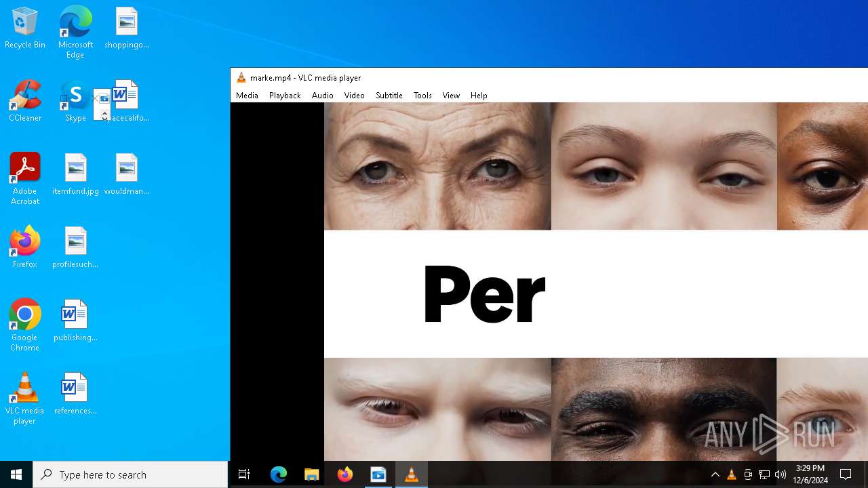Open the notification center icon

tap(846, 474)
